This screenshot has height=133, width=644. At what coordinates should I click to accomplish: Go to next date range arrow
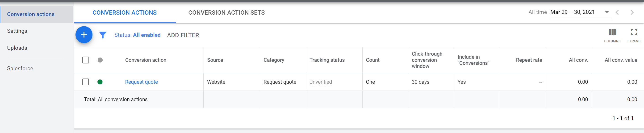632,12
